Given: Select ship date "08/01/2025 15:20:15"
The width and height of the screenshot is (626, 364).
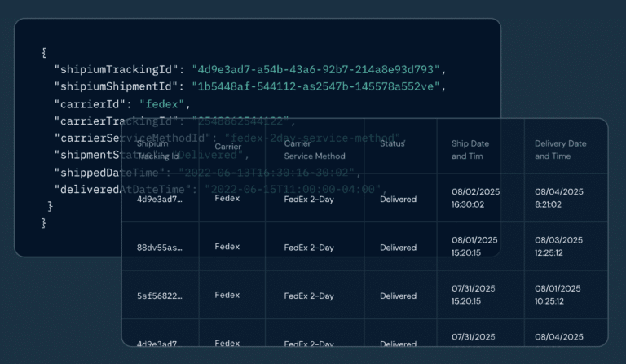Looking at the screenshot, I should tap(474, 246).
